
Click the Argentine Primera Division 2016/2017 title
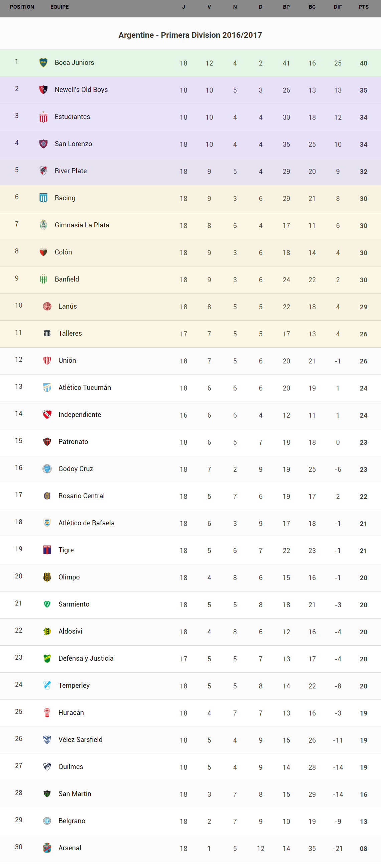tap(190, 35)
